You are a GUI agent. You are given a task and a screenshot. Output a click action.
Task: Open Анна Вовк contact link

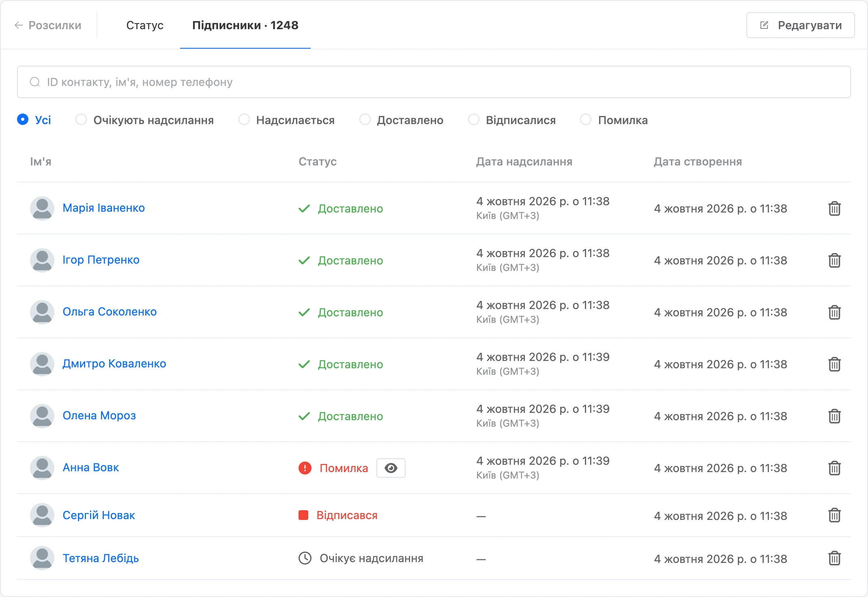pos(91,468)
